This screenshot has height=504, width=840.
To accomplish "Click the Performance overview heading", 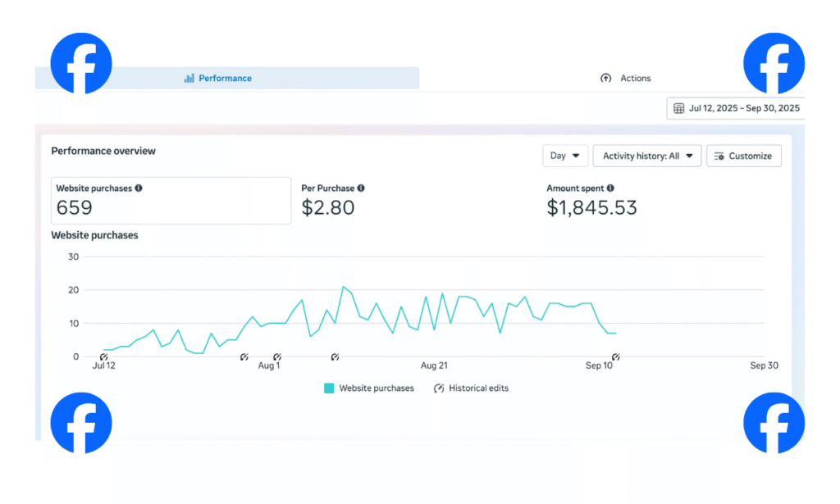I will coord(103,151).
